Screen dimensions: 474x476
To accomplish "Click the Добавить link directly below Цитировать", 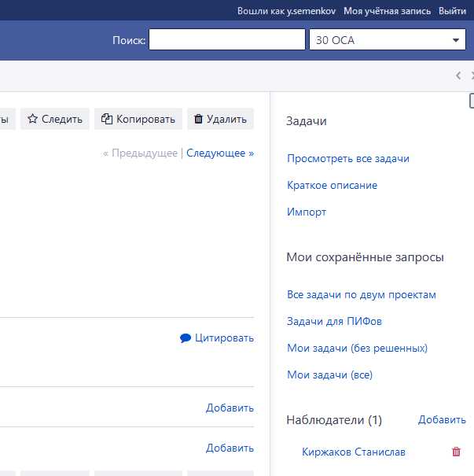I will (230, 408).
